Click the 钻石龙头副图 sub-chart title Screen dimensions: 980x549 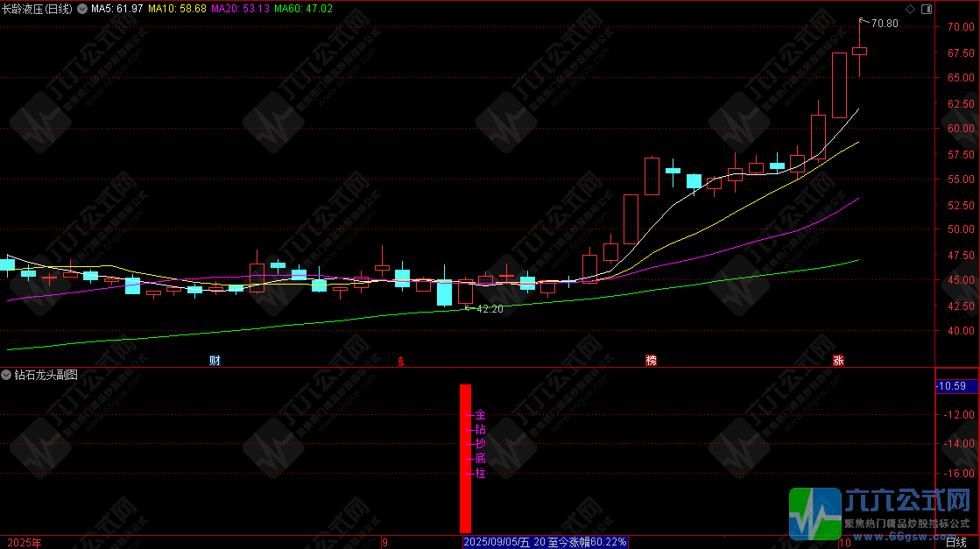pyautogui.click(x=46, y=375)
